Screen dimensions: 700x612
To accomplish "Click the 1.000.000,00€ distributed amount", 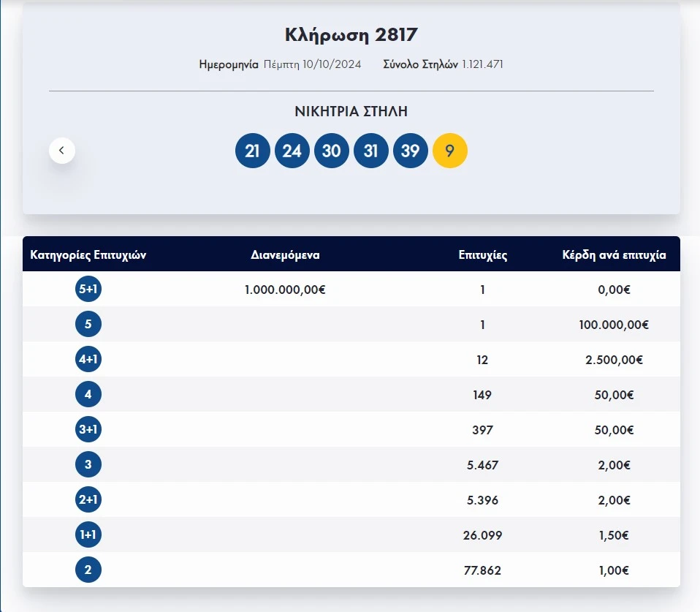I will point(285,290).
